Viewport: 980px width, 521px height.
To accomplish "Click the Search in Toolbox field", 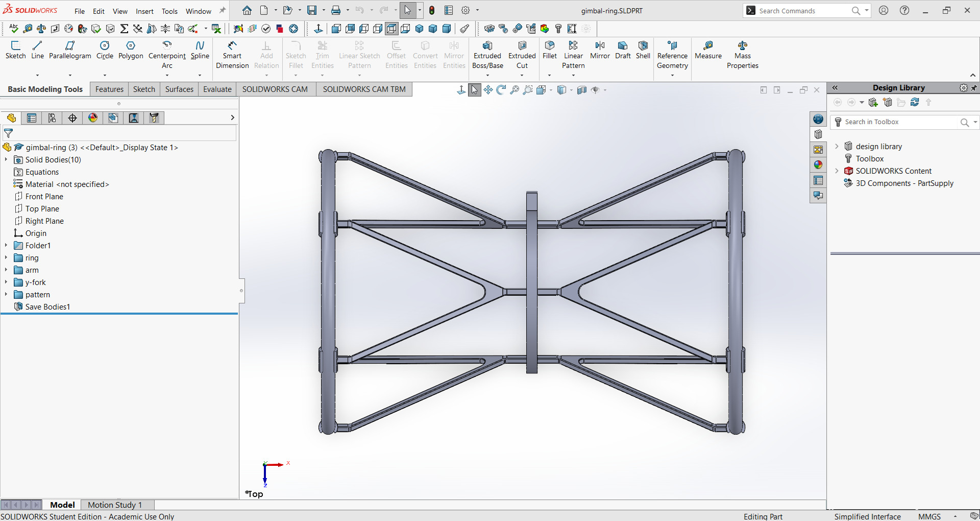I will [899, 122].
